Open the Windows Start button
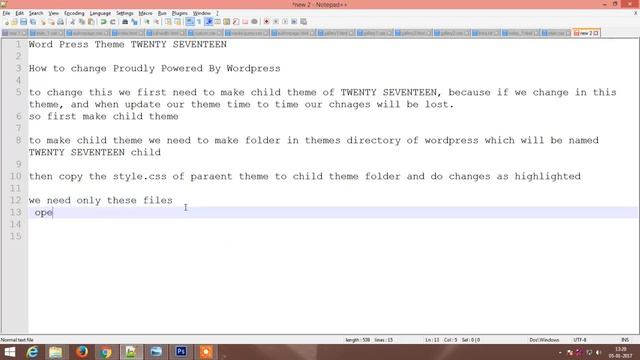 (x=9, y=352)
